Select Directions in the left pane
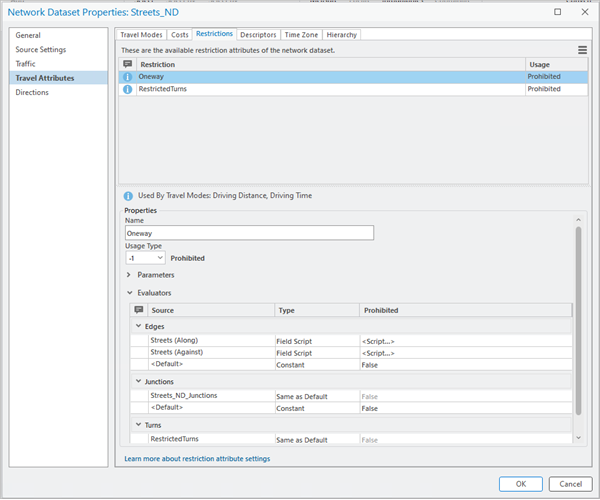This screenshot has height=500, width=600. pyautogui.click(x=33, y=92)
